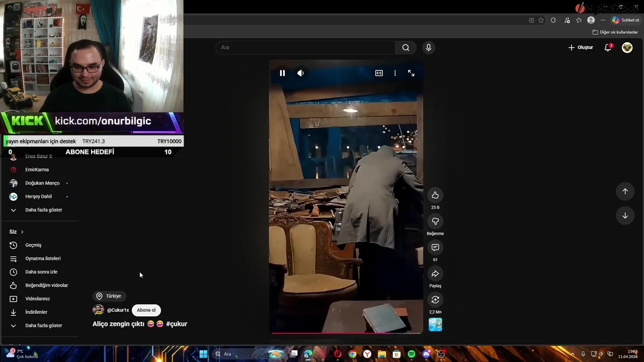The width and height of the screenshot is (644, 362).
Task: Add page to favorites with star icon
Action: (541, 20)
